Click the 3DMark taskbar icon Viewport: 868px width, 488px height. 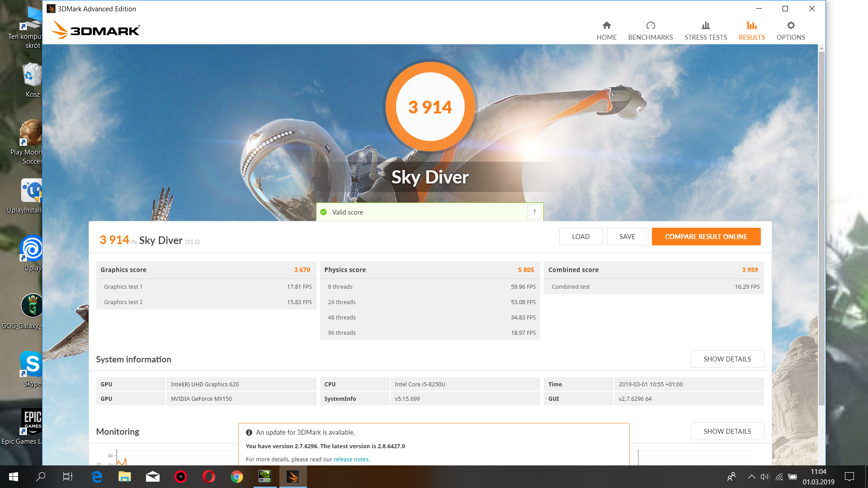pyautogui.click(x=293, y=477)
